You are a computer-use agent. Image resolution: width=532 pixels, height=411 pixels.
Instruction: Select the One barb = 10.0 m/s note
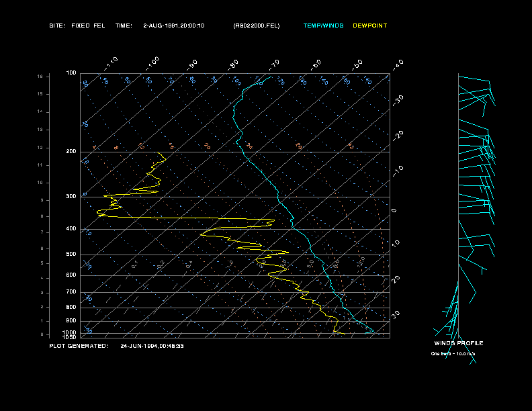tap(453, 354)
